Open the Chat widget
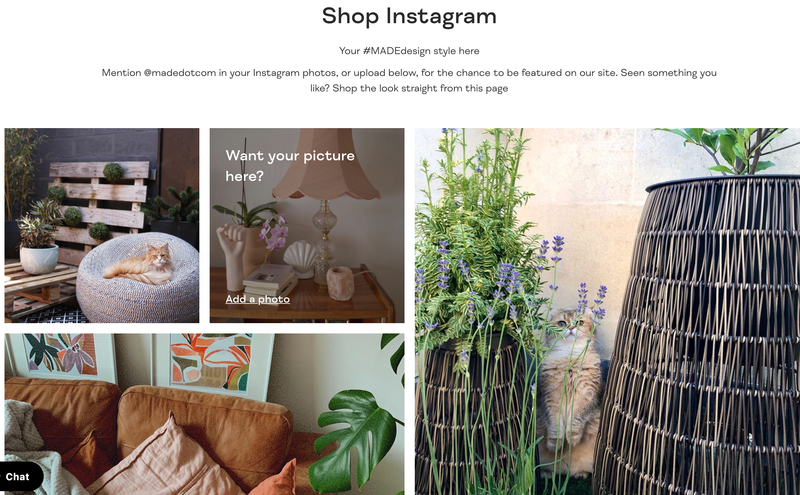The width and height of the screenshot is (800, 495). pos(18,477)
